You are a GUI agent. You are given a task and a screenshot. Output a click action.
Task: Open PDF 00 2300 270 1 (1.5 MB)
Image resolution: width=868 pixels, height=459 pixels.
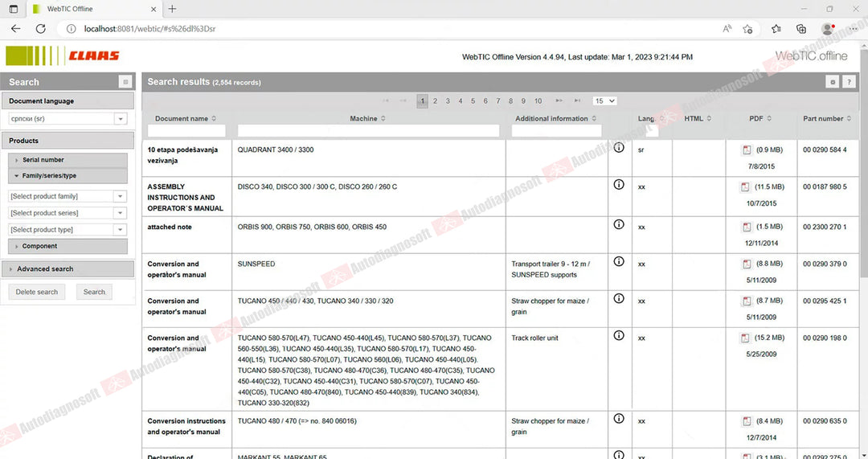click(747, 227)
